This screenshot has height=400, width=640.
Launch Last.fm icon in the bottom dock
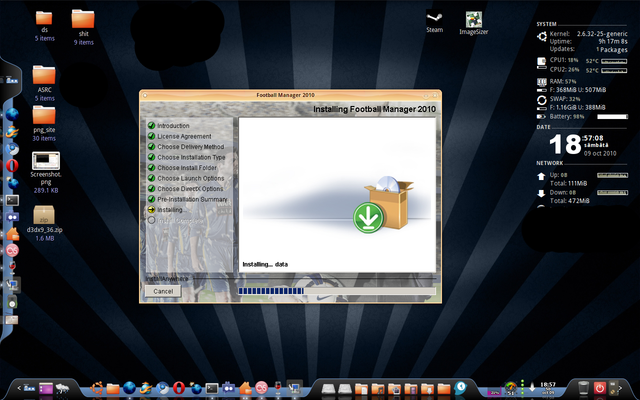[x=261, y=388]
